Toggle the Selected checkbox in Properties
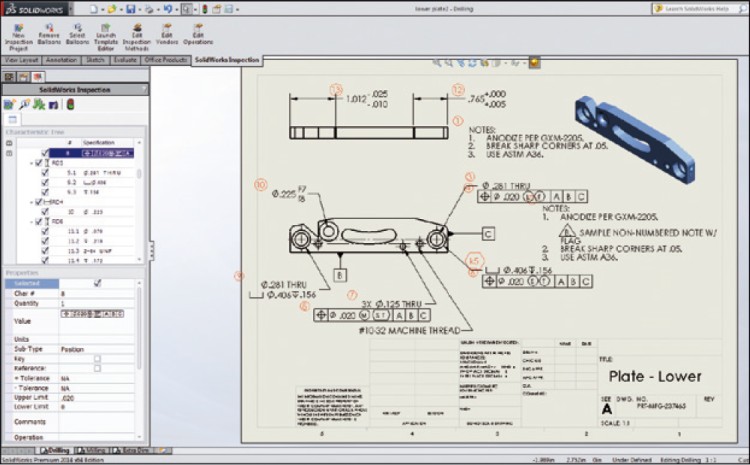The height and width of the screenshot is (465, 750). [97, 283]
